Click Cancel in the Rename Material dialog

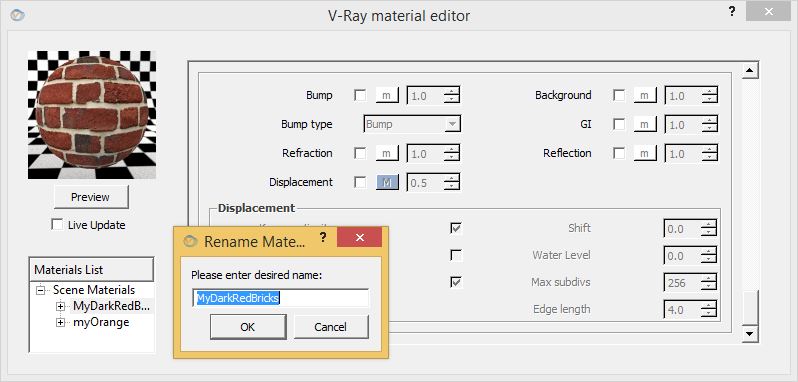coord(330,327)
